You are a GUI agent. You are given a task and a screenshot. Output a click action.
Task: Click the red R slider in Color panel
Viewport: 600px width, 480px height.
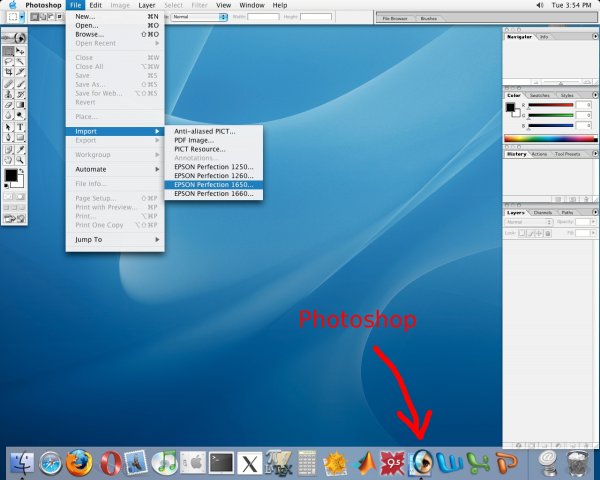click(x=550, y=104)
